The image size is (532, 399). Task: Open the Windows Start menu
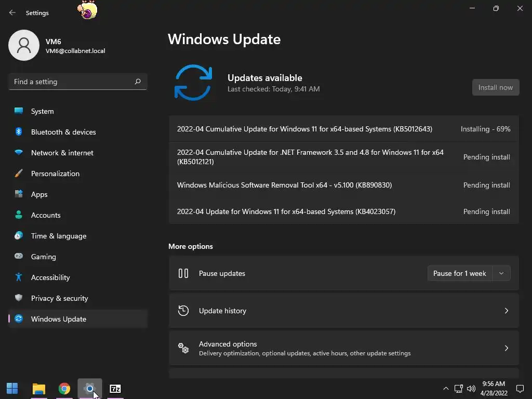(12, 389)
